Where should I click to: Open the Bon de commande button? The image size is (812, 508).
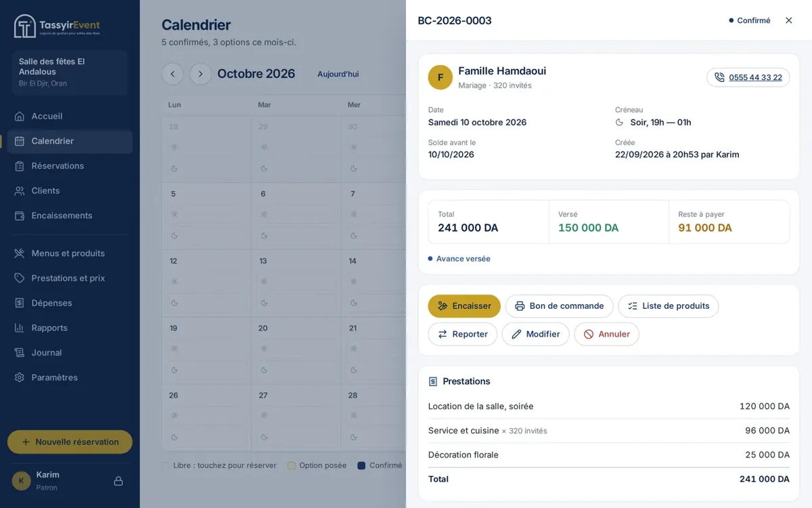click(559, 306)
